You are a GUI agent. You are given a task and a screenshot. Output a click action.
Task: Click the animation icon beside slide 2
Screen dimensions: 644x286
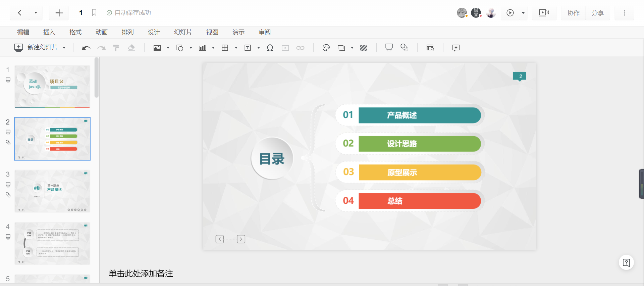point(8,142)
